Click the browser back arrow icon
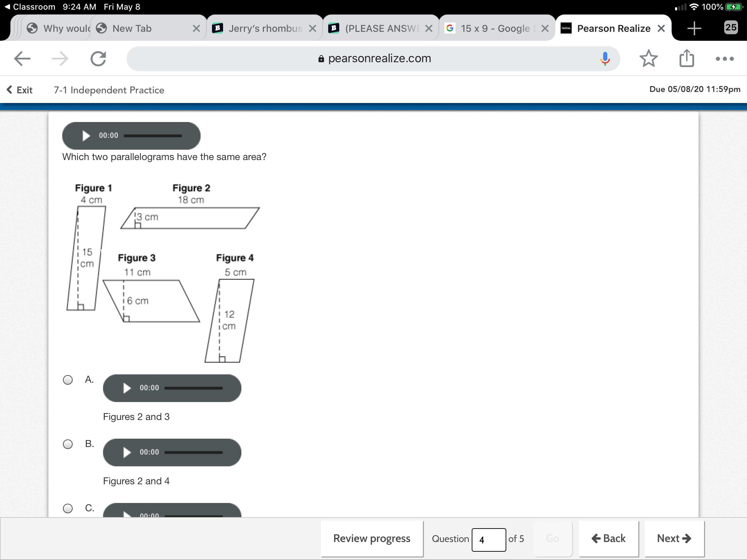 click(x=22, y=59)
